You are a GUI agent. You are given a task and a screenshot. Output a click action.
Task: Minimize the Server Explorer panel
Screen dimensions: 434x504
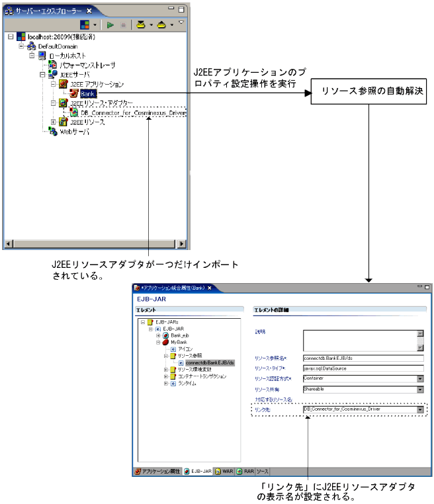tap(171, 8)
